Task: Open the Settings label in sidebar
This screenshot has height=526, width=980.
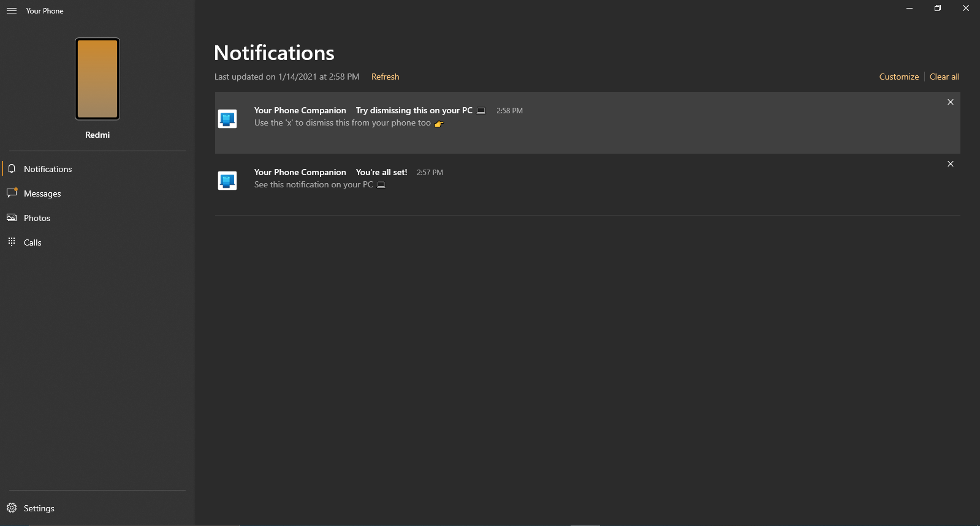Action: (x=39, y=508)
